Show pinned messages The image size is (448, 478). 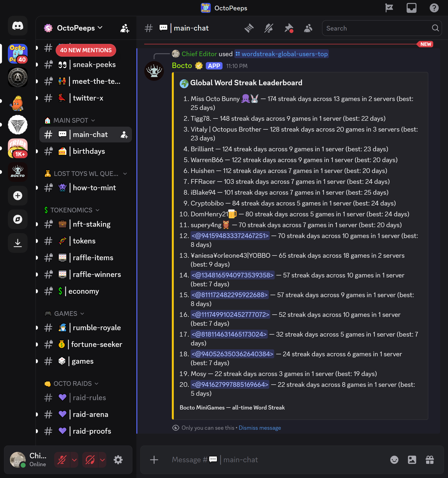(x=288, y=28)
